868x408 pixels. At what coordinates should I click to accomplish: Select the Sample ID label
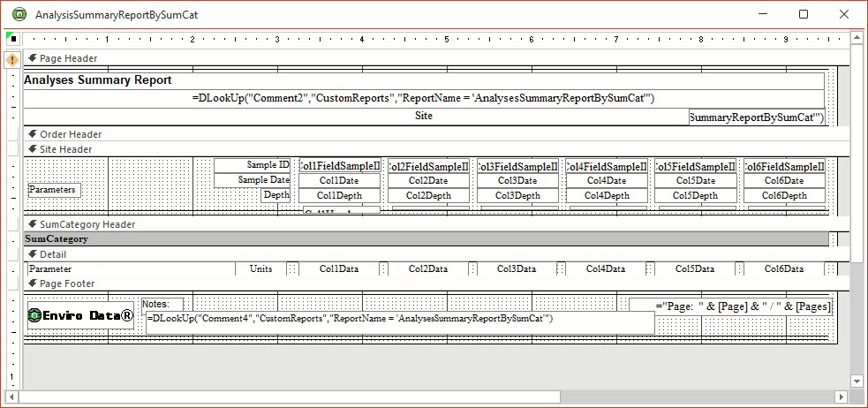point(252,165)
